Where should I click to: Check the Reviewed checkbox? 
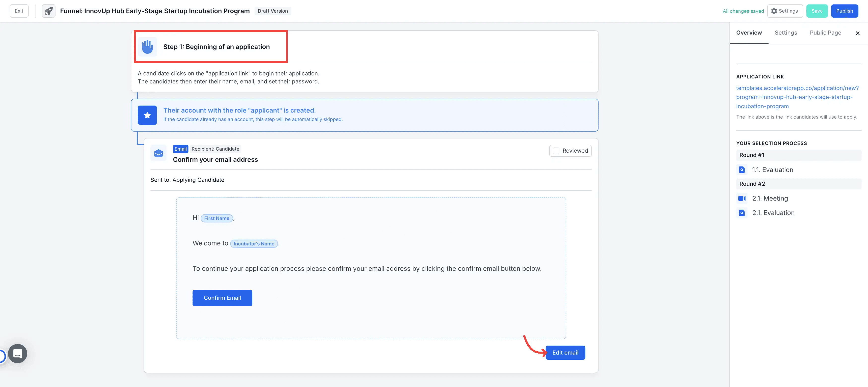pyautogui.click(x=556, y=151)
